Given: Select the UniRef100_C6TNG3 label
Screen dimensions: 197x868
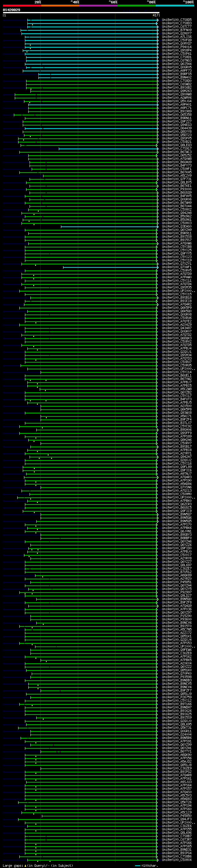Looking at the screenshot, I should (177, 60).
